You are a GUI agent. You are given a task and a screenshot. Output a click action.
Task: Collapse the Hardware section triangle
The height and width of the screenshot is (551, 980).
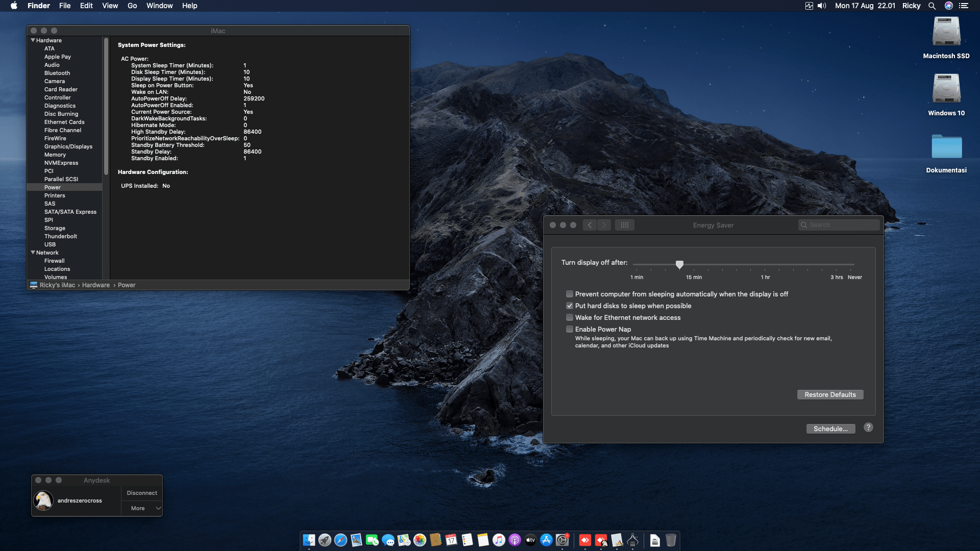coord(33,40)
